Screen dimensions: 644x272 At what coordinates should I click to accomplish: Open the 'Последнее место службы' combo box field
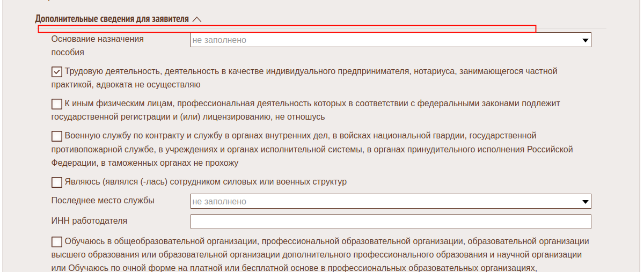coord(386,202)
